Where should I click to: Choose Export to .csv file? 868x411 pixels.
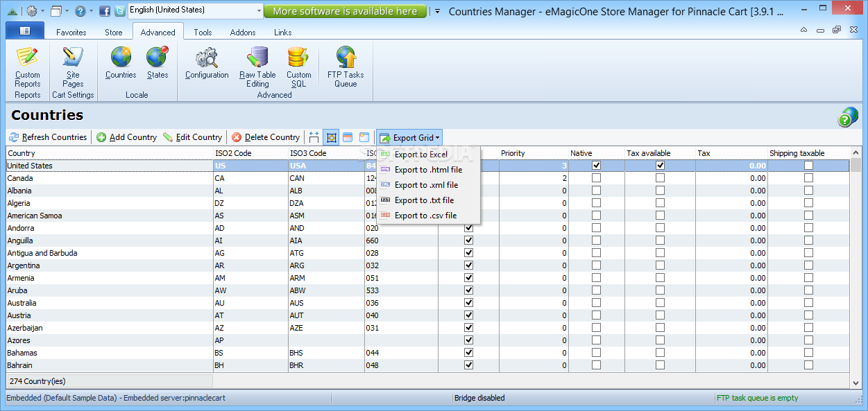click(x=428, y=216)
